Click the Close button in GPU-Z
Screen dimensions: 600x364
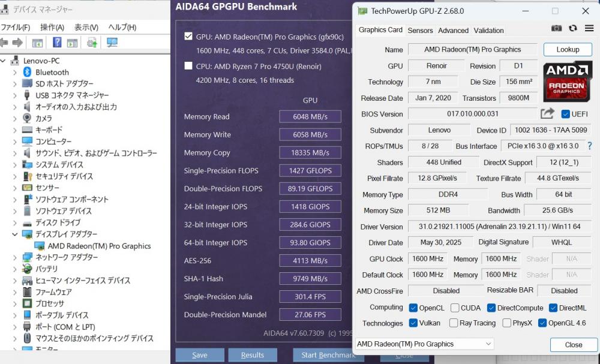[x=574, y=344]
